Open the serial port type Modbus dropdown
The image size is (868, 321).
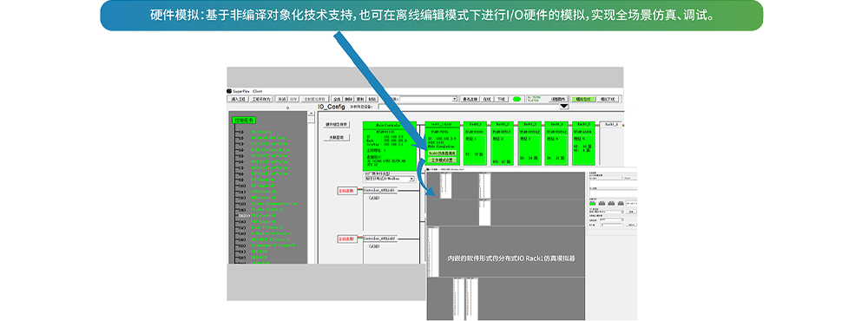click(389, 179)
